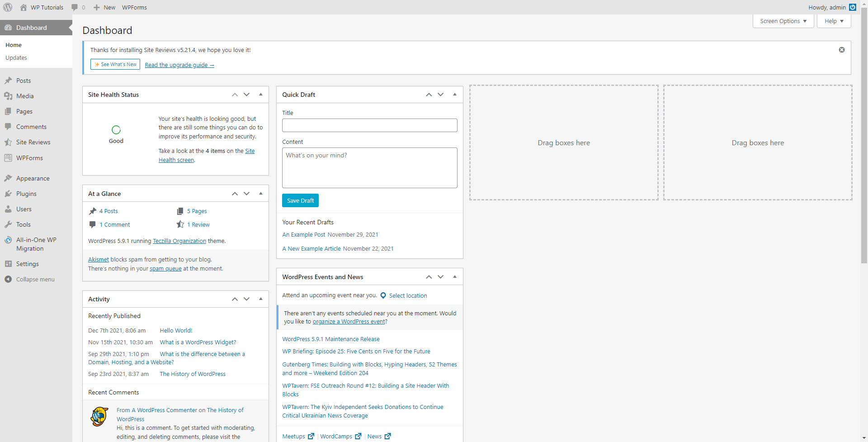868x442 pixels.
Task: Open the spam queue link
Action: click(165, 269)
